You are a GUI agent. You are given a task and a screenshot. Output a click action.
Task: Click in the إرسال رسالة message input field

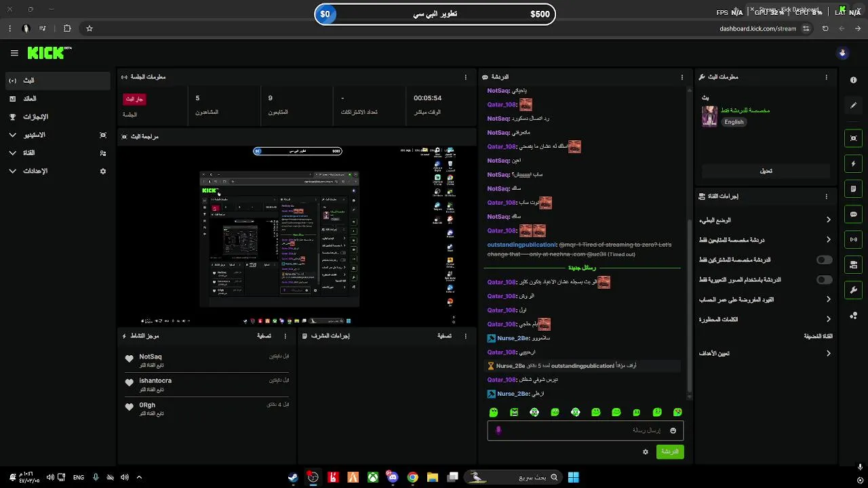pyautogui.click(x=585, y=430)
